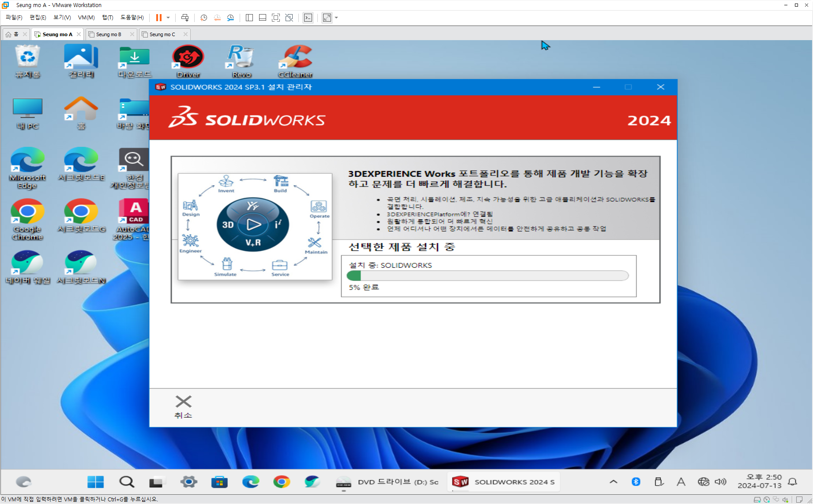
Task: Open the 파일(F) menu
Action: [14, 18]
